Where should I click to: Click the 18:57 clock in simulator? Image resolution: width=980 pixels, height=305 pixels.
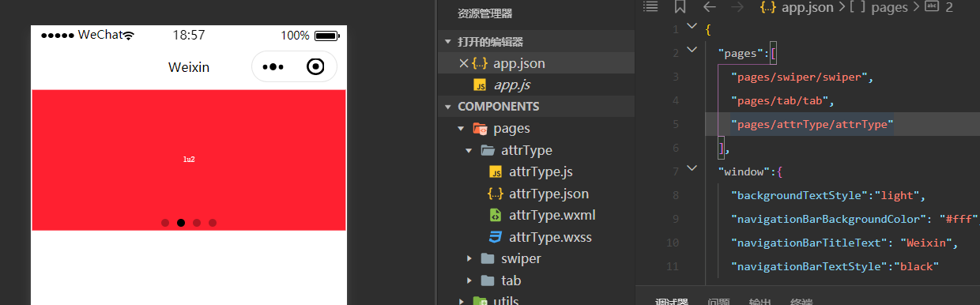click(x=189, y=36)
